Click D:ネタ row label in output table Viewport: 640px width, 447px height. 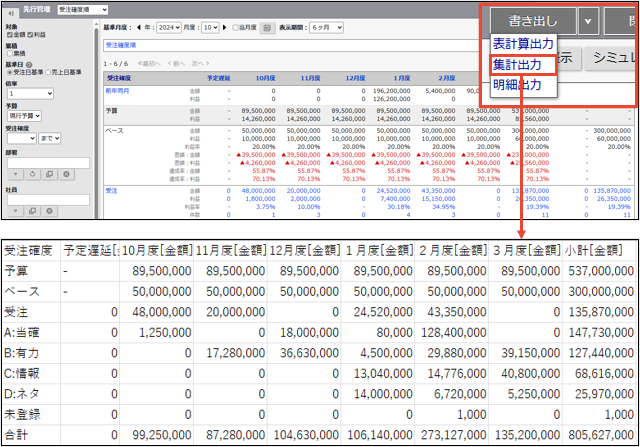[x=22, y=394]
